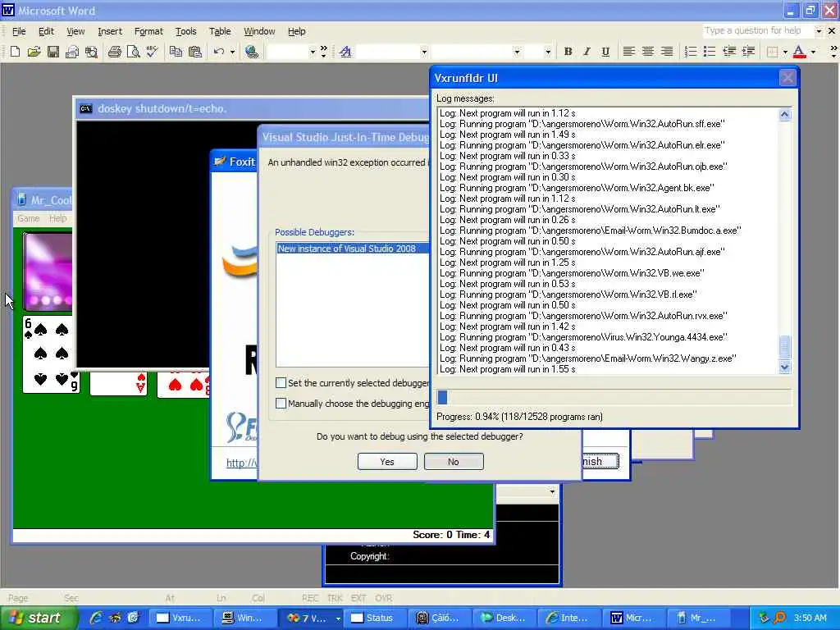This screenshot has width=840, height=630.
Task: Toggle Underline formatting
Action: click(605, 52)
